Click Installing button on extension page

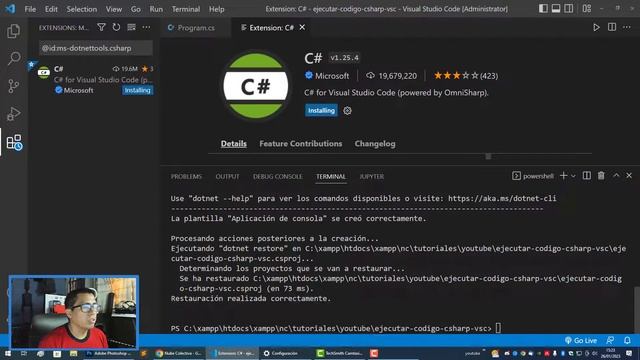point(321,111)
